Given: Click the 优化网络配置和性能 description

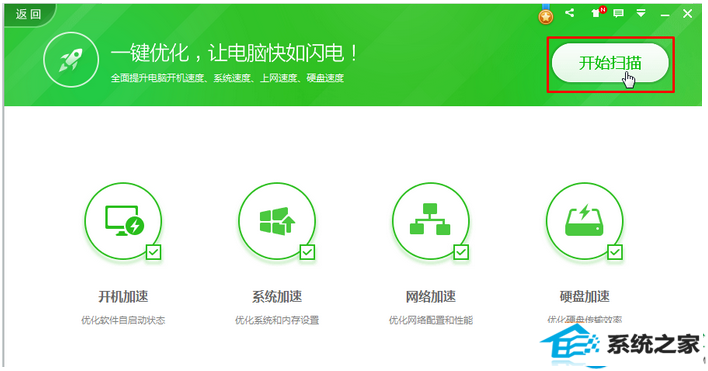Looking at the screenshot, I should click(431, 320).
